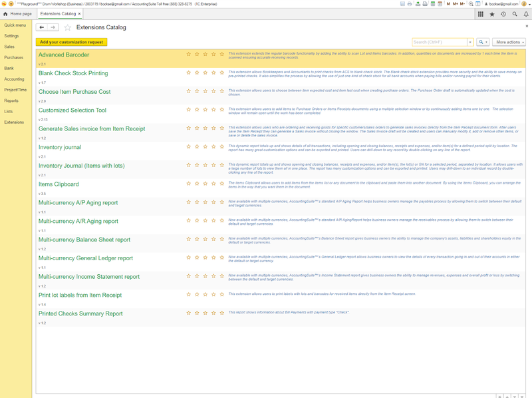This screenshot has width=532, height=398.
Task: Open the Bank section
Action: click(9, 69)
